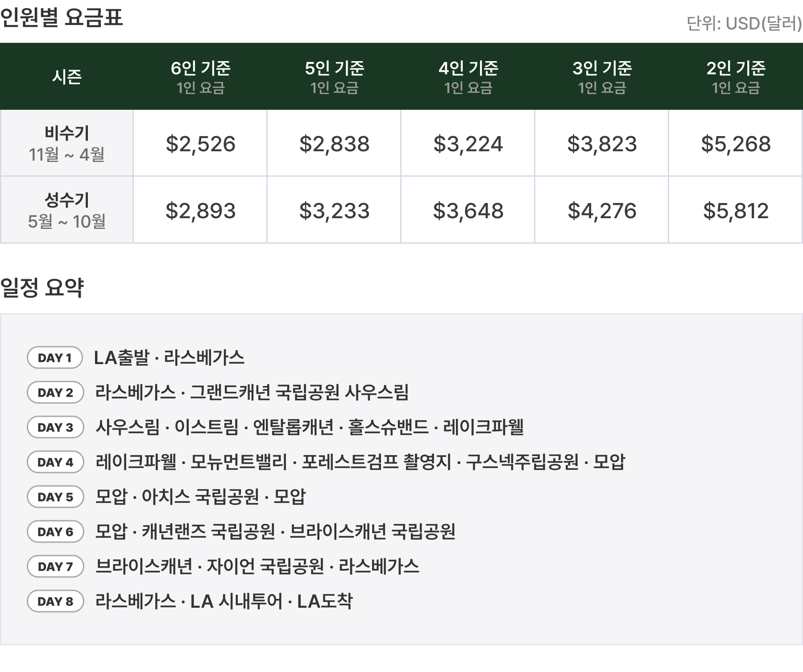This screenshot has height=672, width=803.
Task: Click the DAY 1 badge
Action: [x=55, y=358]
